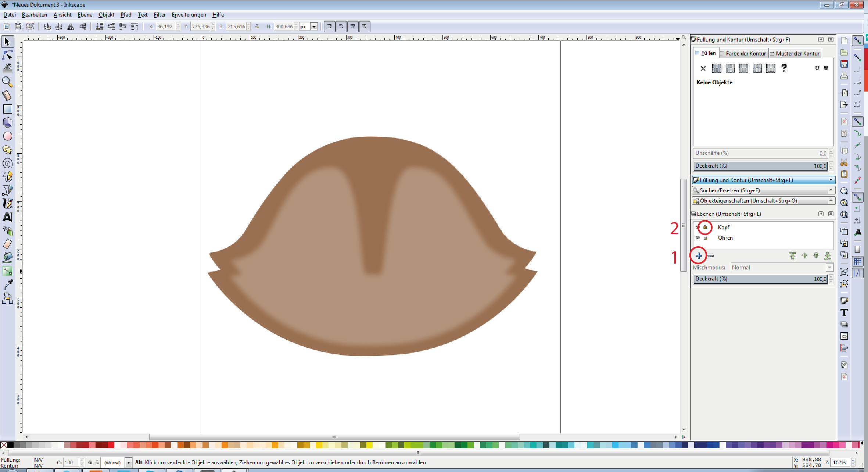Expand Suchen/Ersetzen panel
Image resolution: width=868 pixels, height=472 pixels.
tap(763, 190)
